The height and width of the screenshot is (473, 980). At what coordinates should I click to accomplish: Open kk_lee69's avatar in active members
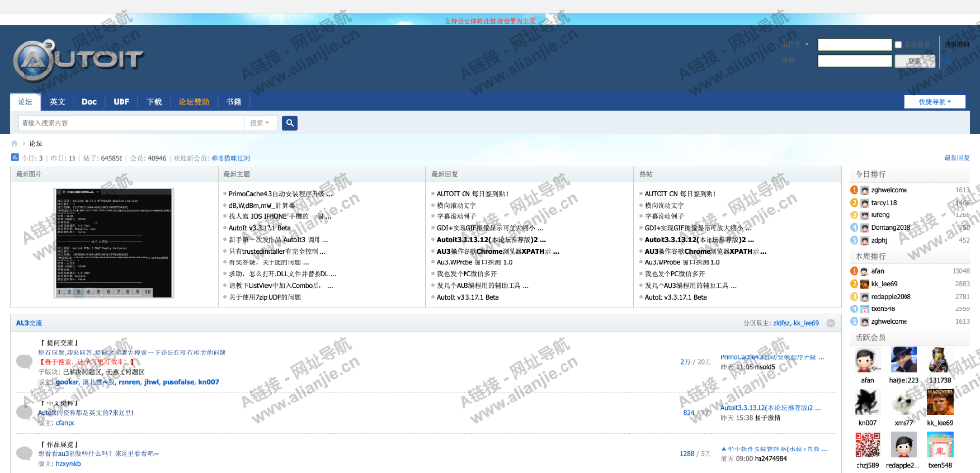940,402
